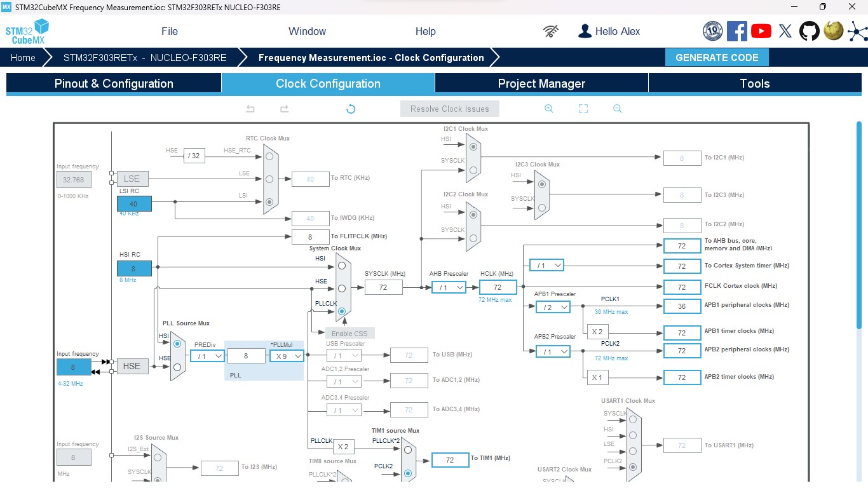
Task: Select PCLK2 in TIM1 source Mux
Action: pos(408,473)
